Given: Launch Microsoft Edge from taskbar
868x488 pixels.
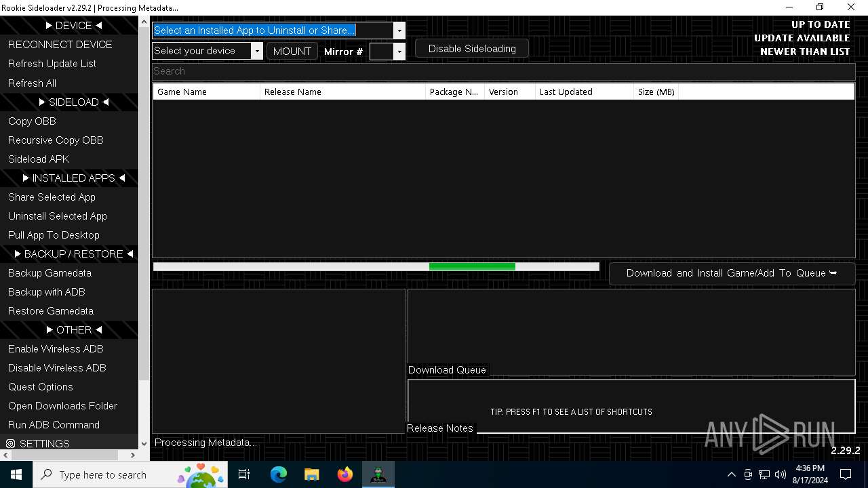Looking at the screenshot, I should click(x=279, y=474).
